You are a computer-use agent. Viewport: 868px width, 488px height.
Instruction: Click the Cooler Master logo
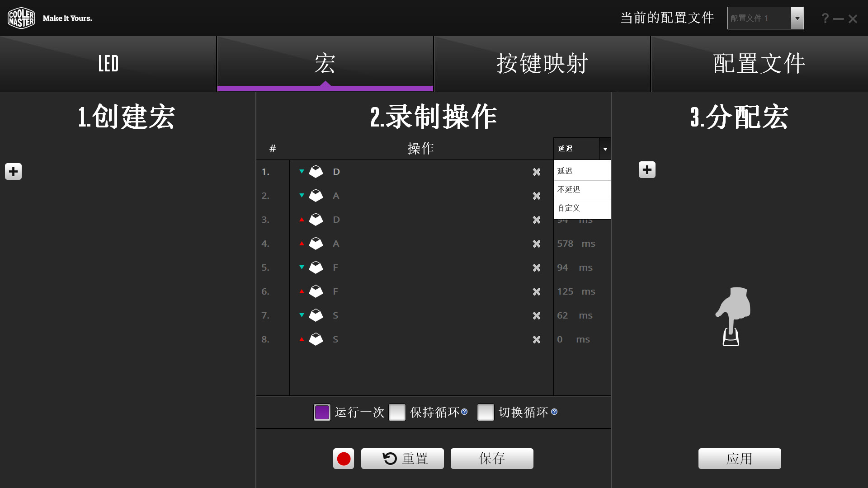click(21, 18)
